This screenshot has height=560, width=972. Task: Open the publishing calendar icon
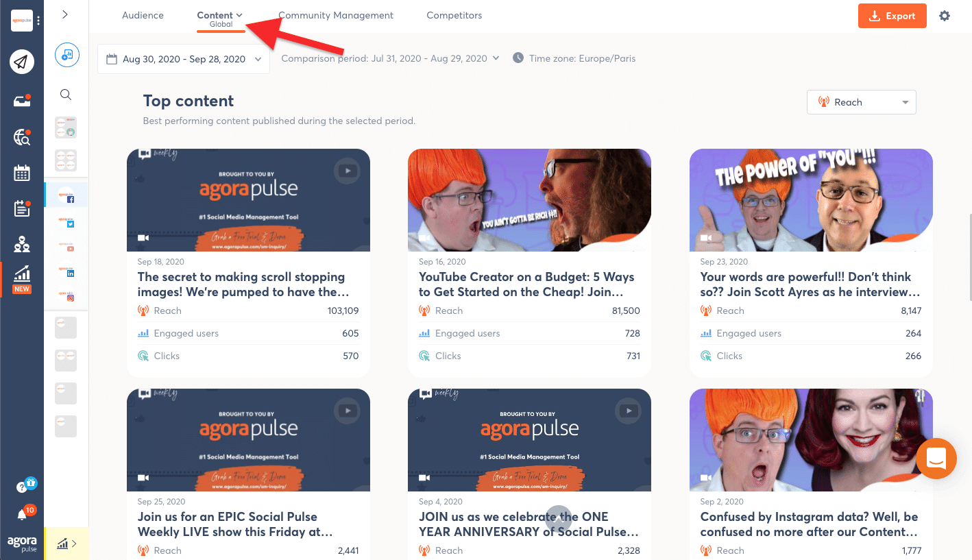tap(22, 173)
